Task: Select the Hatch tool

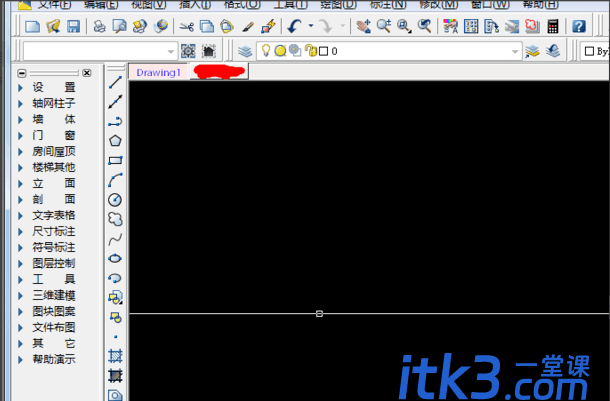Action: [115, 356]
